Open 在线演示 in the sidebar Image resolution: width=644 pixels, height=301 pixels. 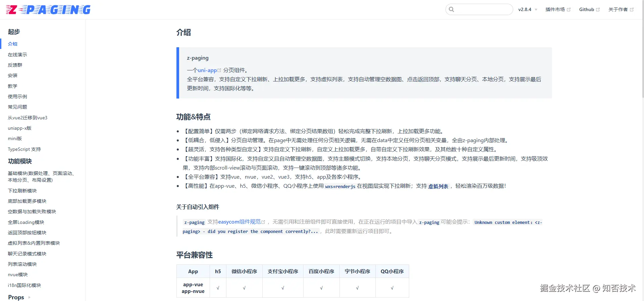17,55
